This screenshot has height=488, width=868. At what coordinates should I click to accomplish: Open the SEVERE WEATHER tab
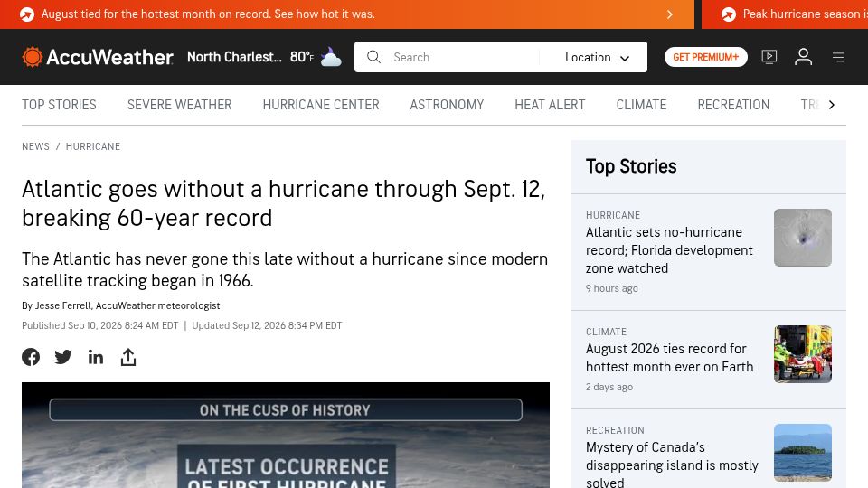click(179, 105)
